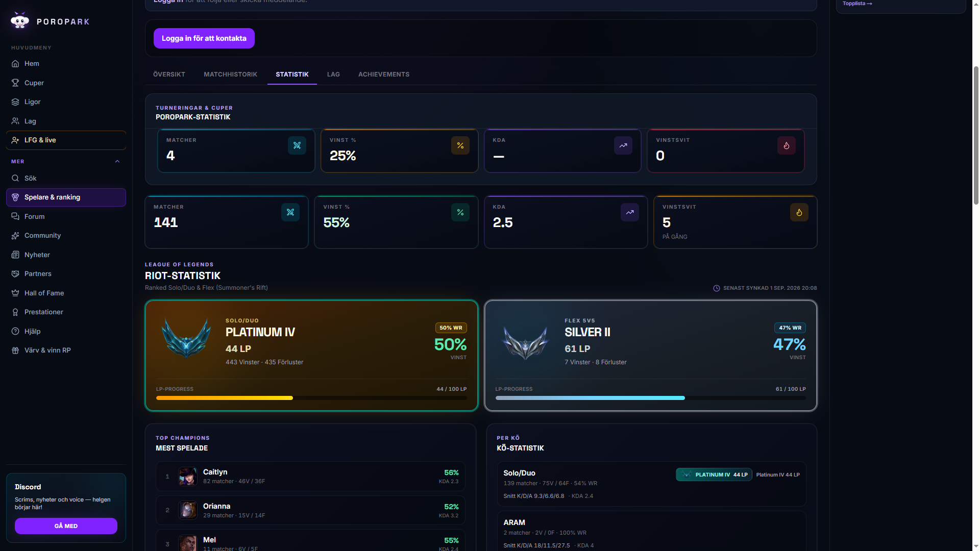Click the ARAM queue statistics heading
The width and height of the screenshot is (980, 551).
click(x=514, y=523)
